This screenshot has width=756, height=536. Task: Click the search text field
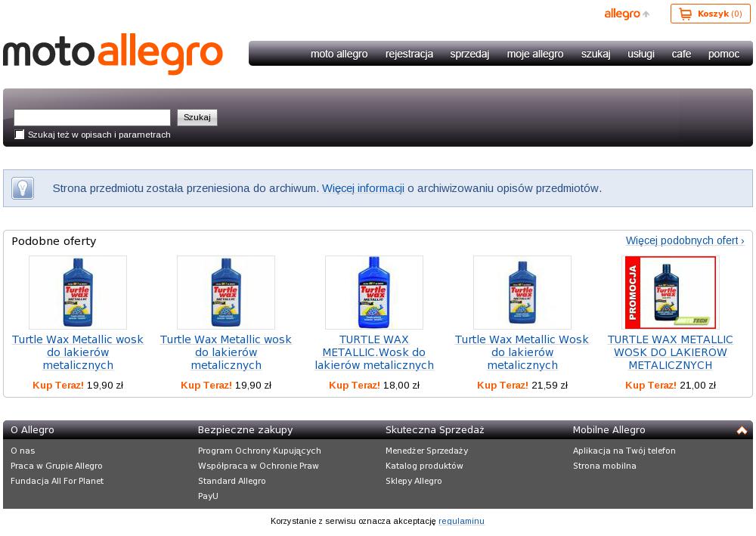(x=92, y=118)
